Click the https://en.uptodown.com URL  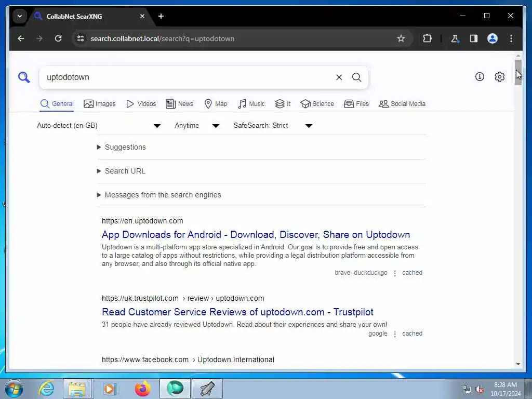142,221
